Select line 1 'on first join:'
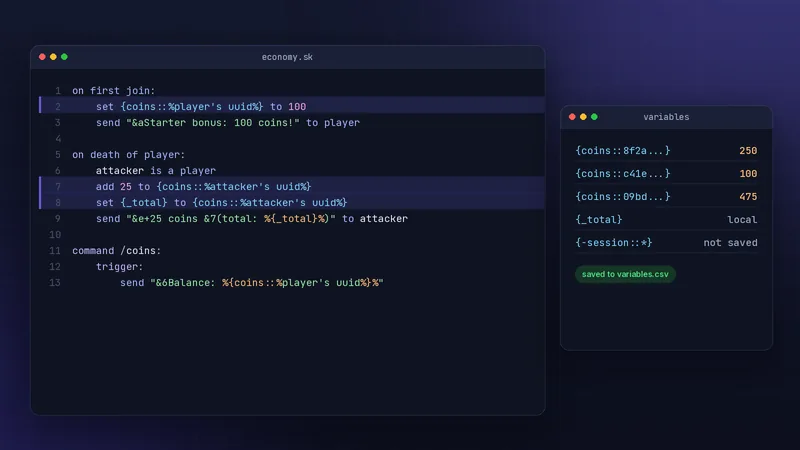Screen dimensions: 800x450 pyautogui.click(x=113, y=91)
